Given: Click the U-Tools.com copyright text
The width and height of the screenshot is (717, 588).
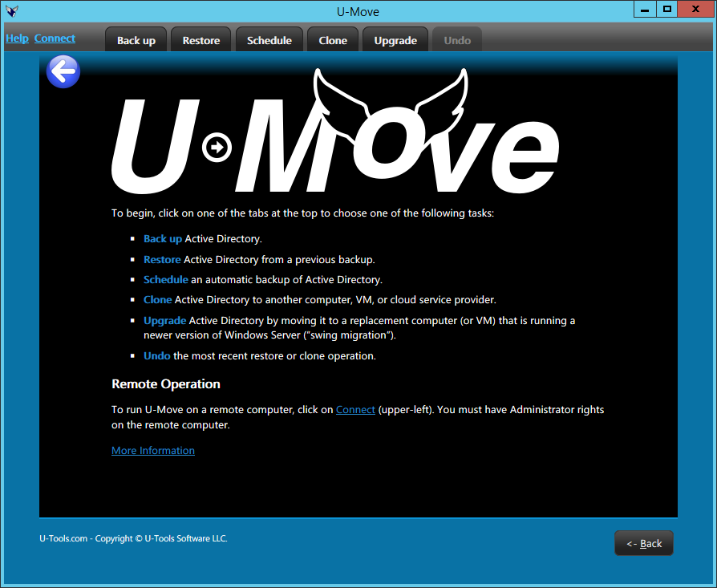Looking at the screenshot, I should (x=133, y=538).
